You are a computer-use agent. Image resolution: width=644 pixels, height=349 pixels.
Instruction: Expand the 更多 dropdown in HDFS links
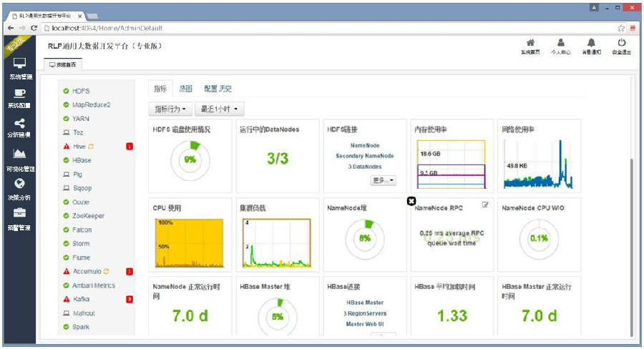tap(384, 180)
